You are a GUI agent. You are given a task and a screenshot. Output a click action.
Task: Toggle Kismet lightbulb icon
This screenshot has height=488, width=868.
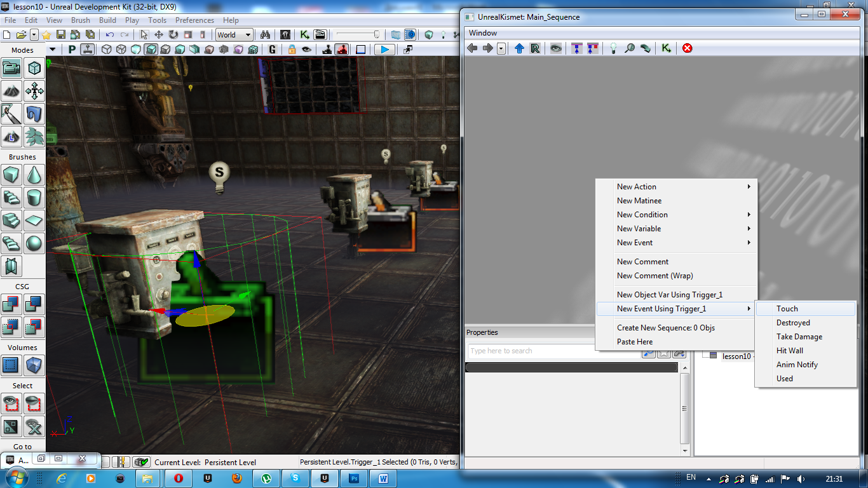[x=613, y=48]
